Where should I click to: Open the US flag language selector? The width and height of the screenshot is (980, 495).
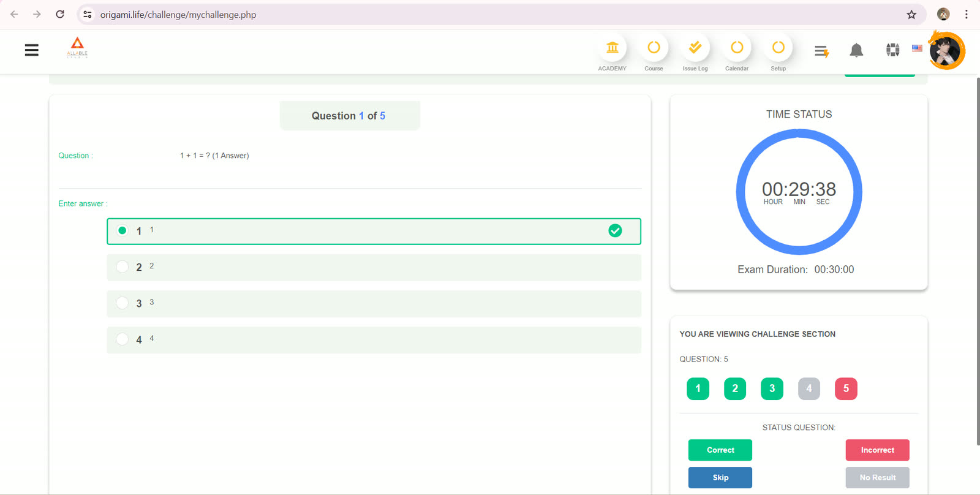[x=917, y=48]
